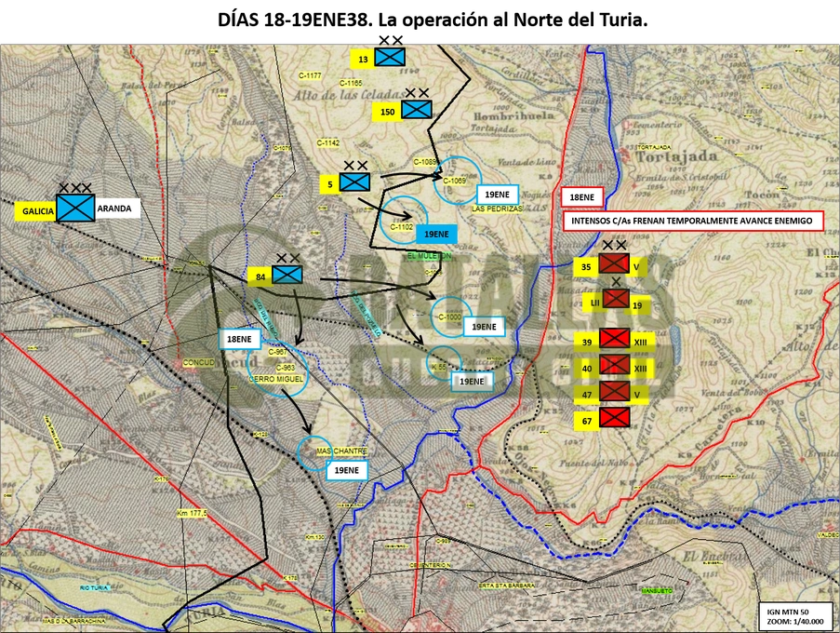Click the yellow number 84 label
This screenshot has width=840, height=633.
pyautogui.click(x=260, y=277)
